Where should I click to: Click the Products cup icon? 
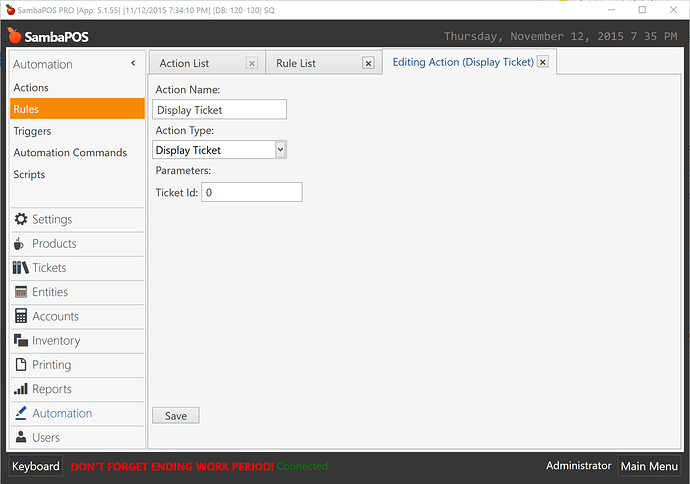pyautogui.click(x=21, y=244)
